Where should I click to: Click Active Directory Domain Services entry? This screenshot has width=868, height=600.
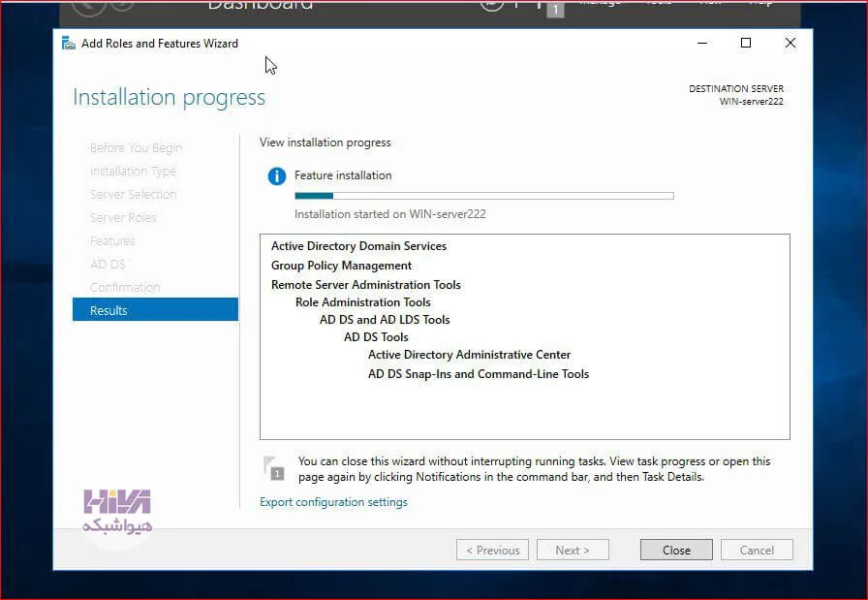tap(358, 246)
